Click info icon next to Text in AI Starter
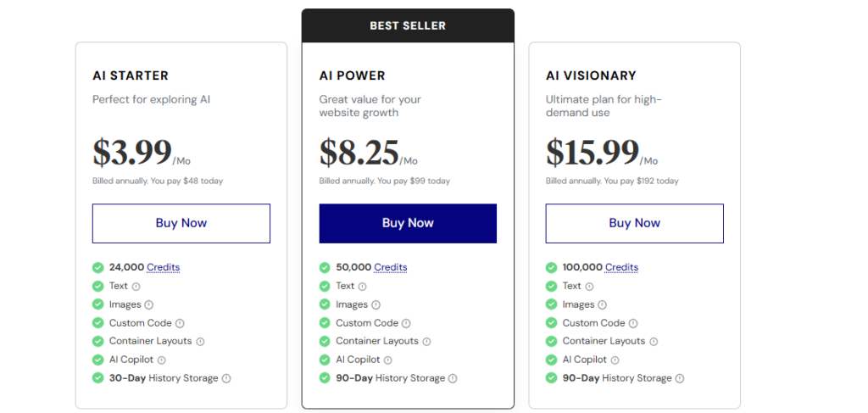This screenshot has width=868, height=413. pos(136,287)
